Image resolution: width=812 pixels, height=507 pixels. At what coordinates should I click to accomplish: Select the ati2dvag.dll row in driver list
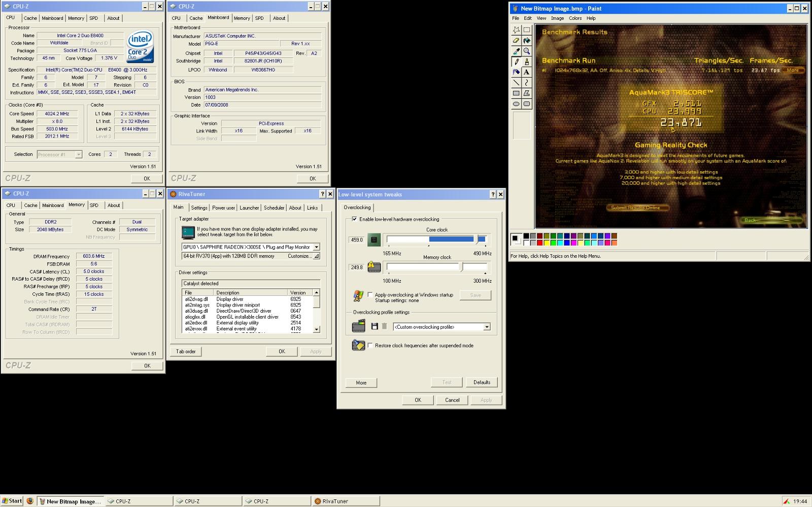(248, 299)
